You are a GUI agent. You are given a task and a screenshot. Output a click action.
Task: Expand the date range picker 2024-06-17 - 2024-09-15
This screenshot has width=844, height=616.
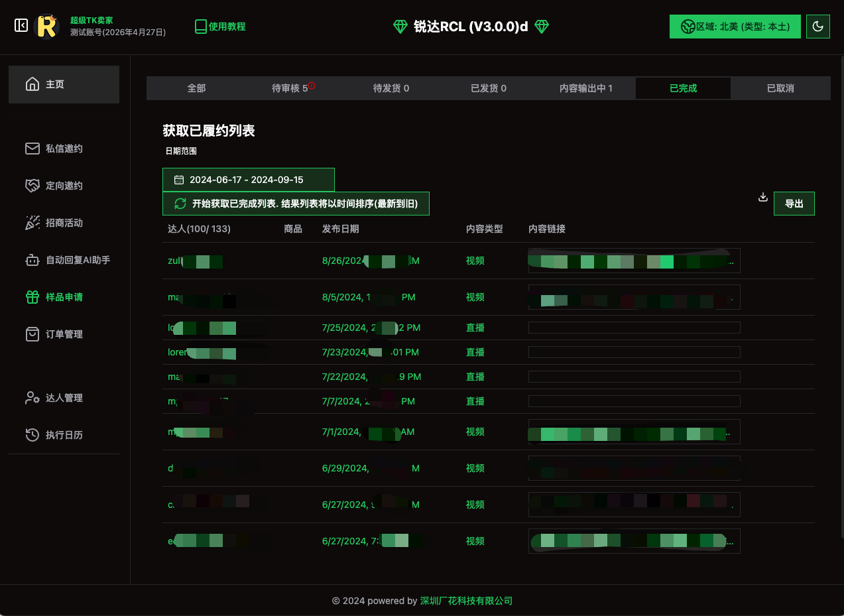(248, 180)
